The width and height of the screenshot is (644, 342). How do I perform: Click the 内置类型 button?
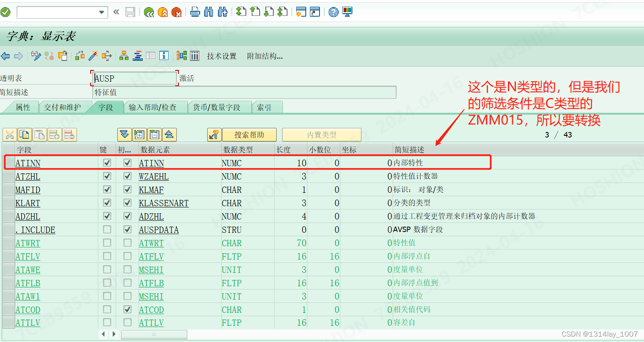coord(322,135)
